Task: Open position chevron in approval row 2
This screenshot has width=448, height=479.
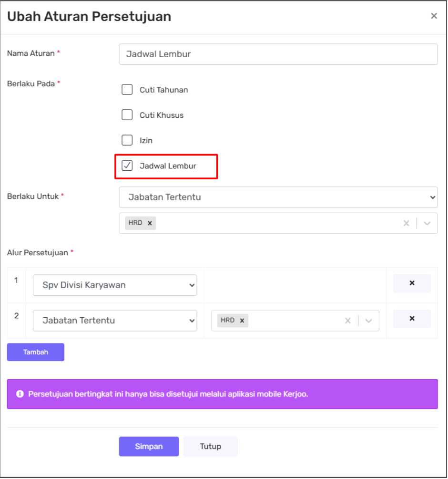Action: coord(368,321)
